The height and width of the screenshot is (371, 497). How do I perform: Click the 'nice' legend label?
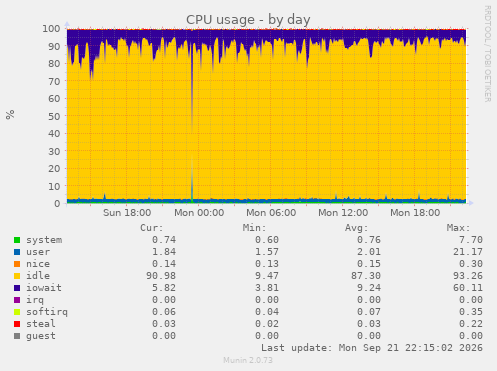click(38, 264)
